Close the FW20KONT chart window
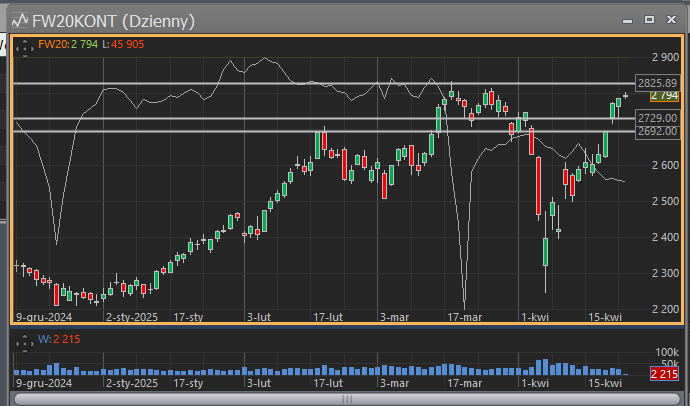The width and height of the screenshot is (690, 406). tap(672, 19)
